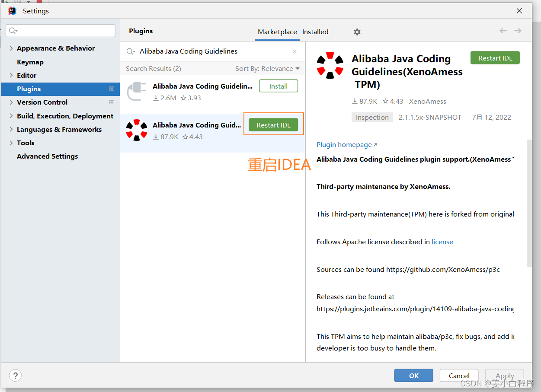
Task: Expand the Tools settings section
Action: click(11, 143)
